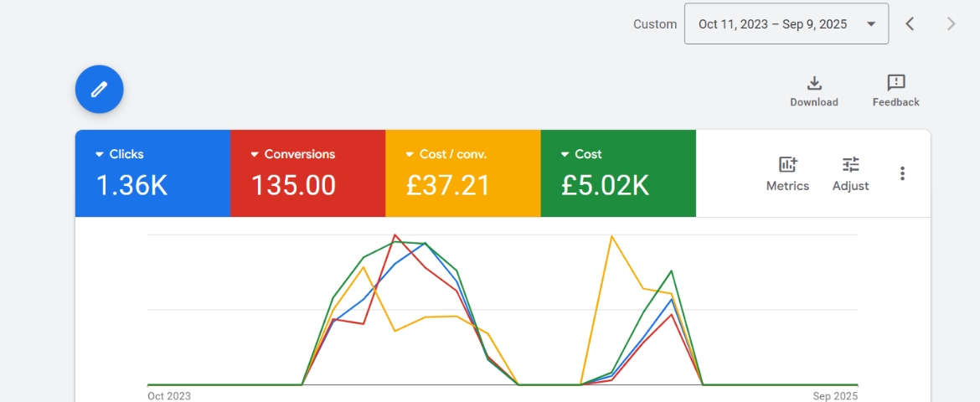Expand the Conversions metric dropdown
Screen dimensions: 980x402
[255, 154]
